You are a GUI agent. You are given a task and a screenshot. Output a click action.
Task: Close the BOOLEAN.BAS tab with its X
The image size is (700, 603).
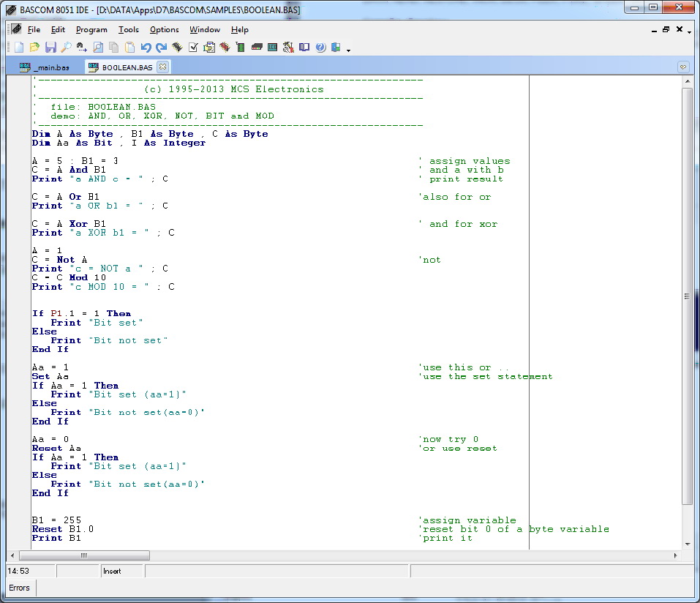tap(162, 67)
